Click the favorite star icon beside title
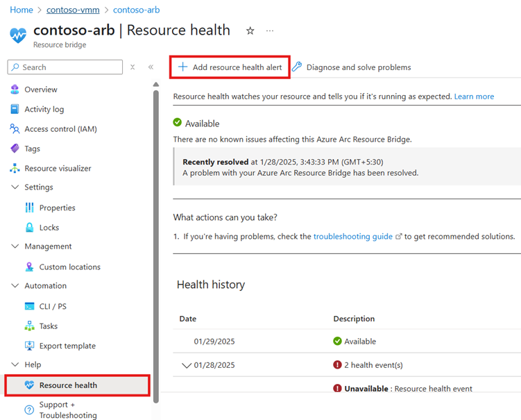The image size is (521, 420). (250, 31)
